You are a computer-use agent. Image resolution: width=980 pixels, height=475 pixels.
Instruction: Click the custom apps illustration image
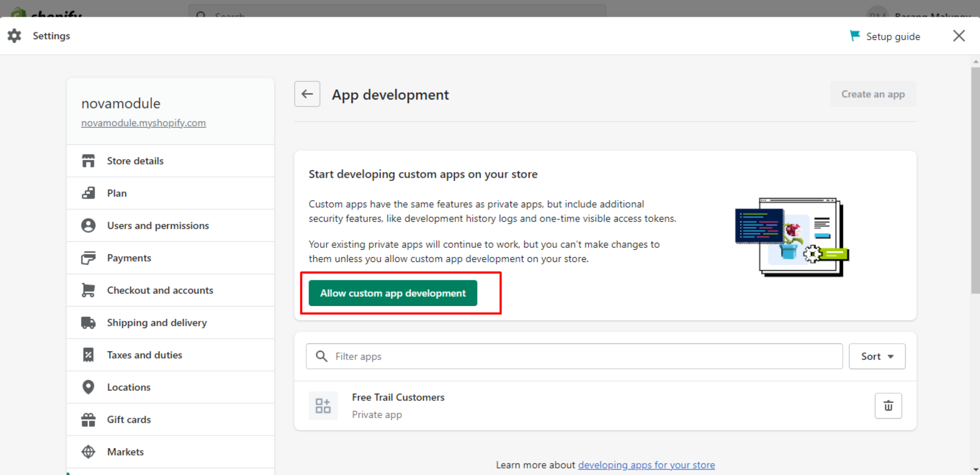pos(791,237)
